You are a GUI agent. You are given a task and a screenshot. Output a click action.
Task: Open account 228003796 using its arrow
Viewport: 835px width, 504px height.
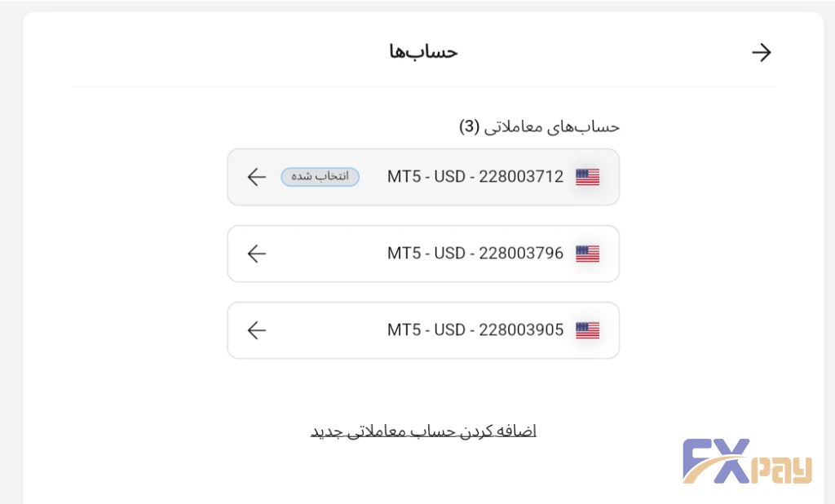(x=257, y=254)
